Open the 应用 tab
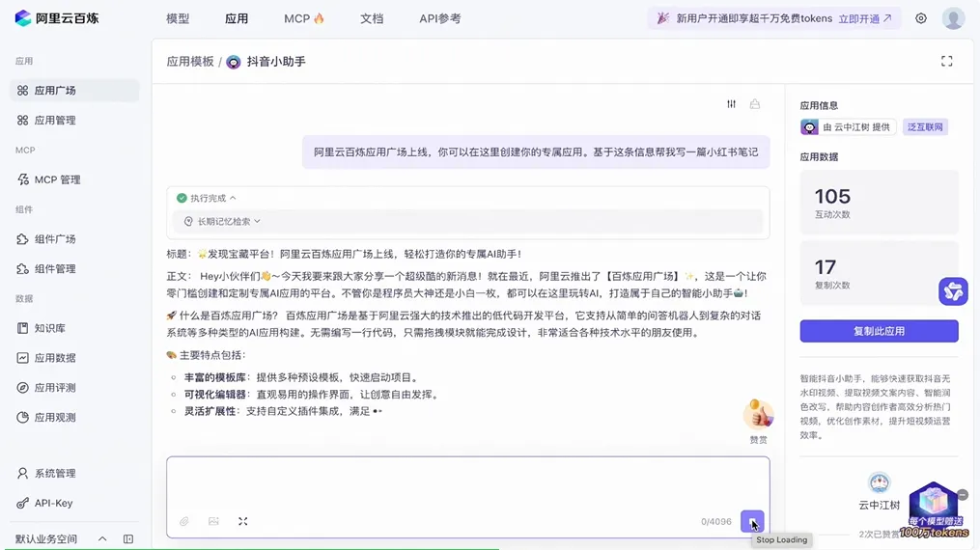 point(237,18)
